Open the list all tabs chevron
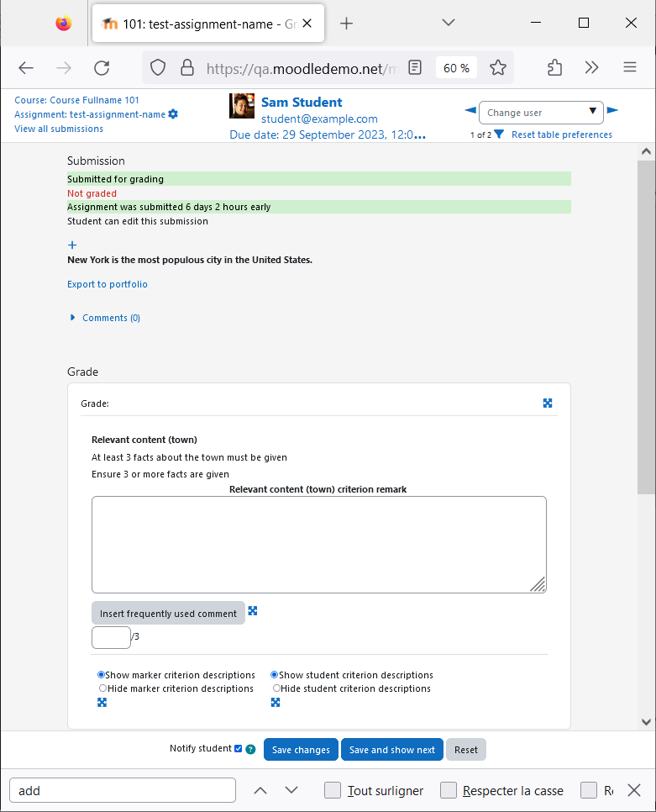656x812 pixels. pos(449,23)
